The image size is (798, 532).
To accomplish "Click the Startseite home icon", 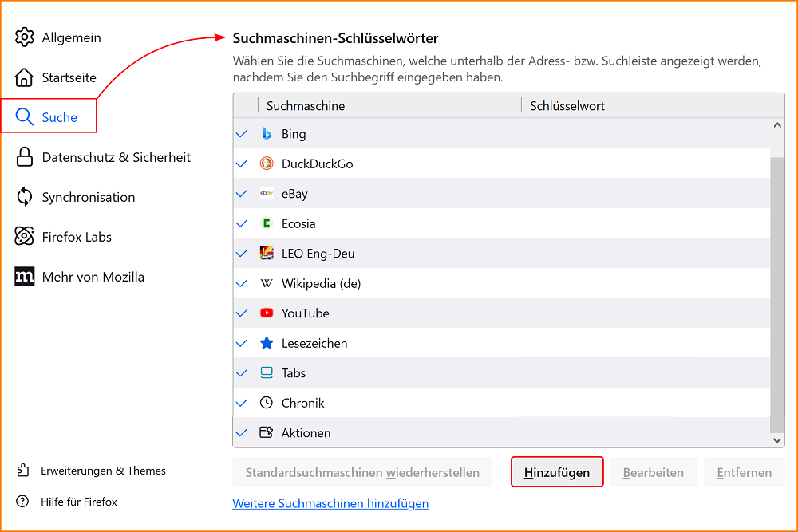I will pos(24,77).
